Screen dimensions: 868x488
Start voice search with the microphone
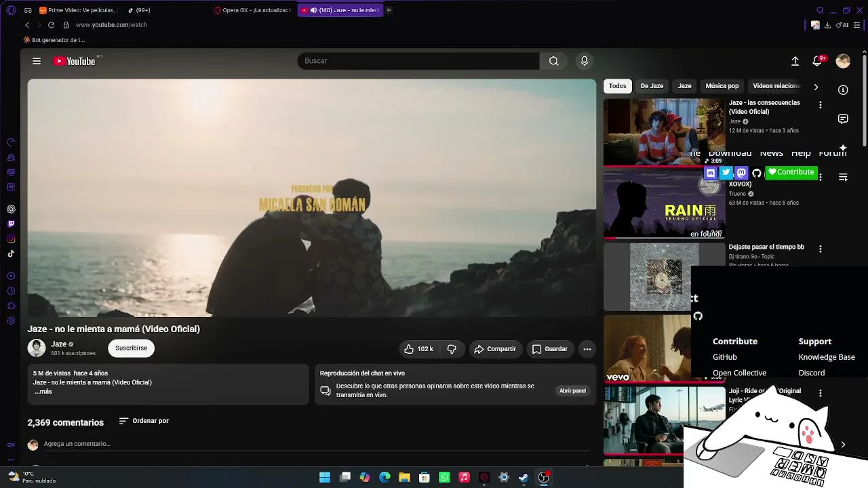pyautogui.click(x=585, y=61)
